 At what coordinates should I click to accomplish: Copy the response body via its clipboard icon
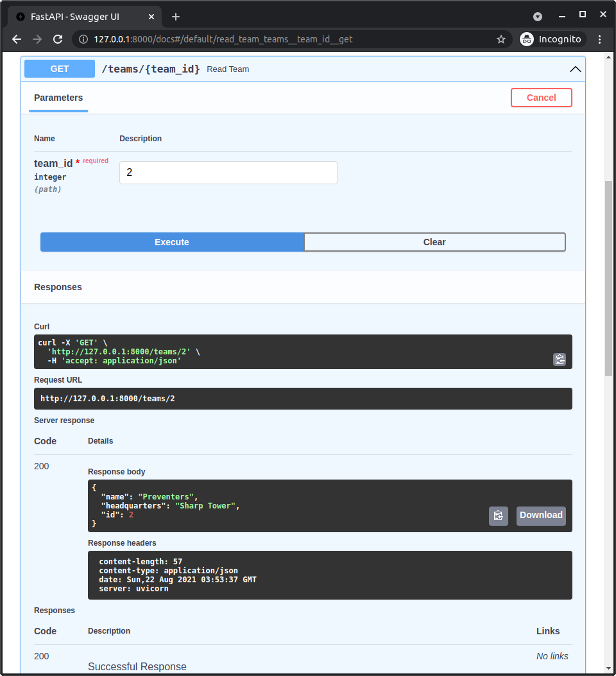pos(498,516)
